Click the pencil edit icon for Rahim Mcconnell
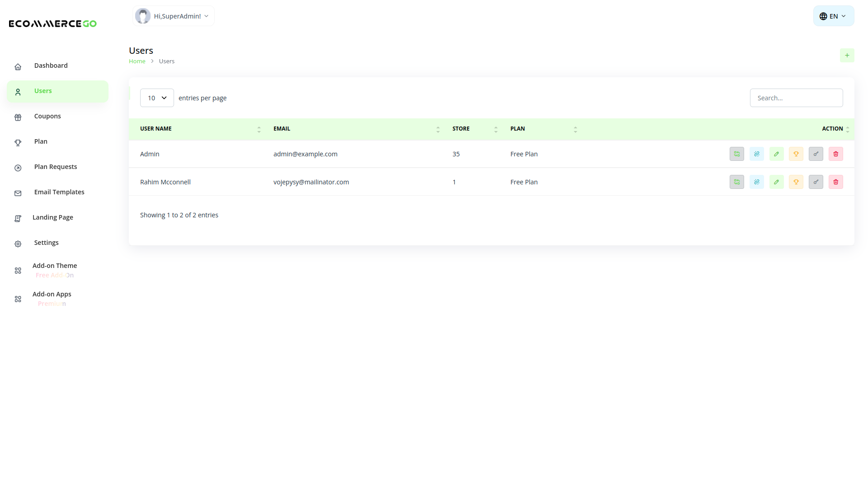This screenshot has width=868, height=488. coord(776,182)
